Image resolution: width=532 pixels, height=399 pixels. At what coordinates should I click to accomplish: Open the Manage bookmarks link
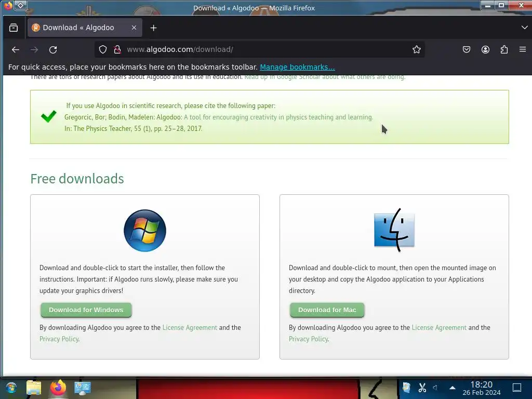pyautogui.click(x=297, y=67)
